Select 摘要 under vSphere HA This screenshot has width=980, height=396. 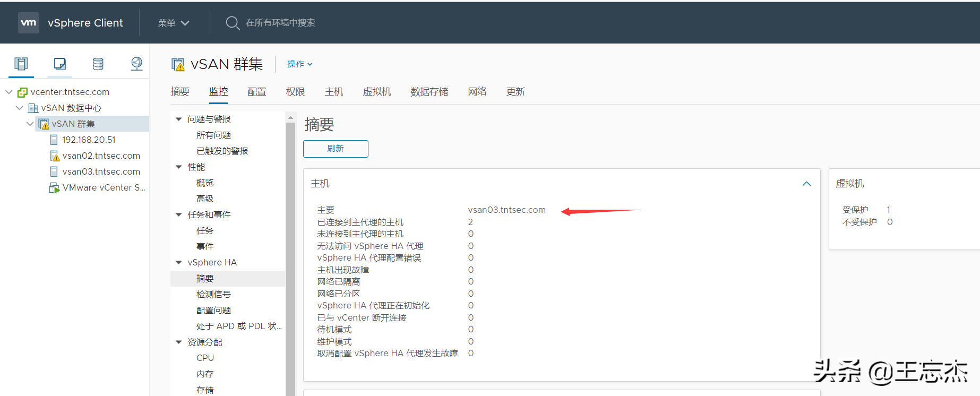(228, 278)
